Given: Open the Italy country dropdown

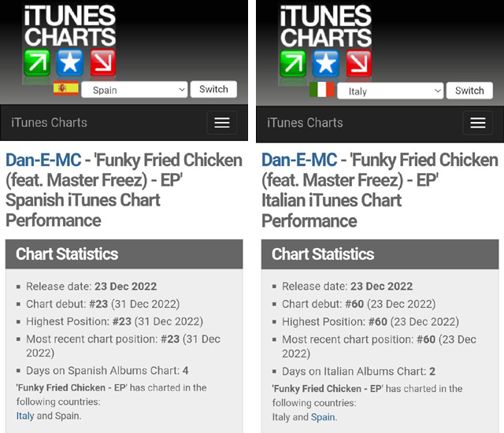Looking at the screenshot, I should 391,91.
